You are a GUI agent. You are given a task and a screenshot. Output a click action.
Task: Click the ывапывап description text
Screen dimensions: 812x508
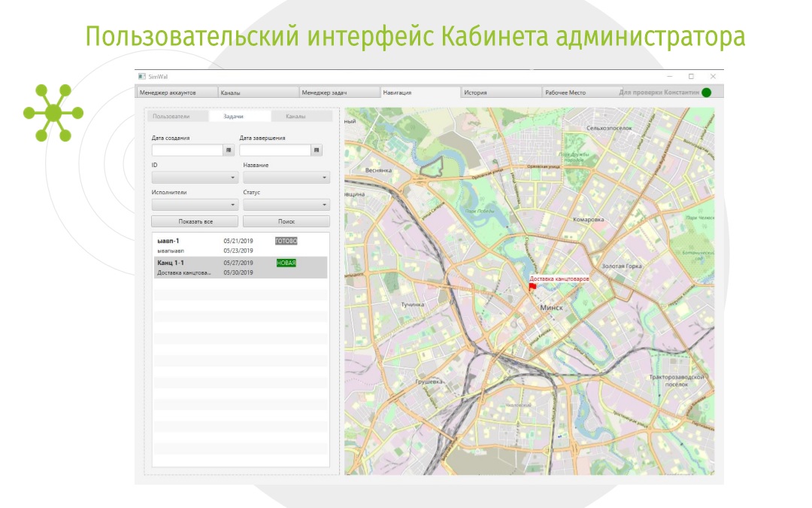[x=171, y=251]
